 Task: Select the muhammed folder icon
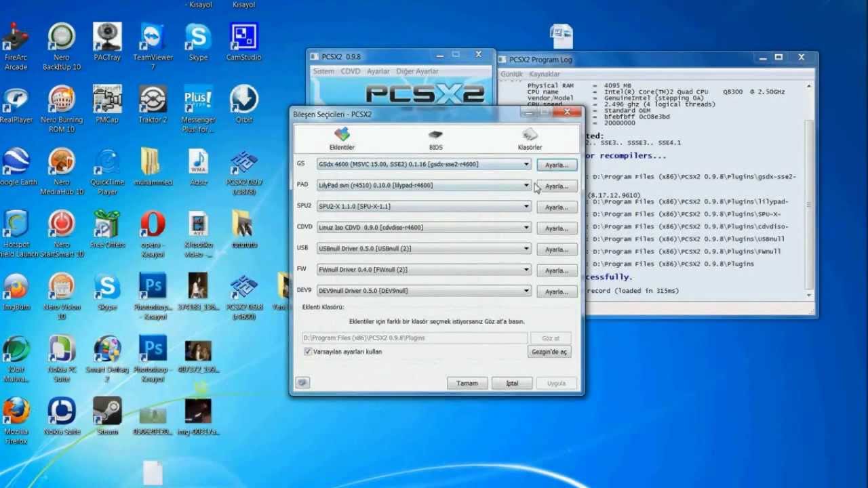point(153,167)
